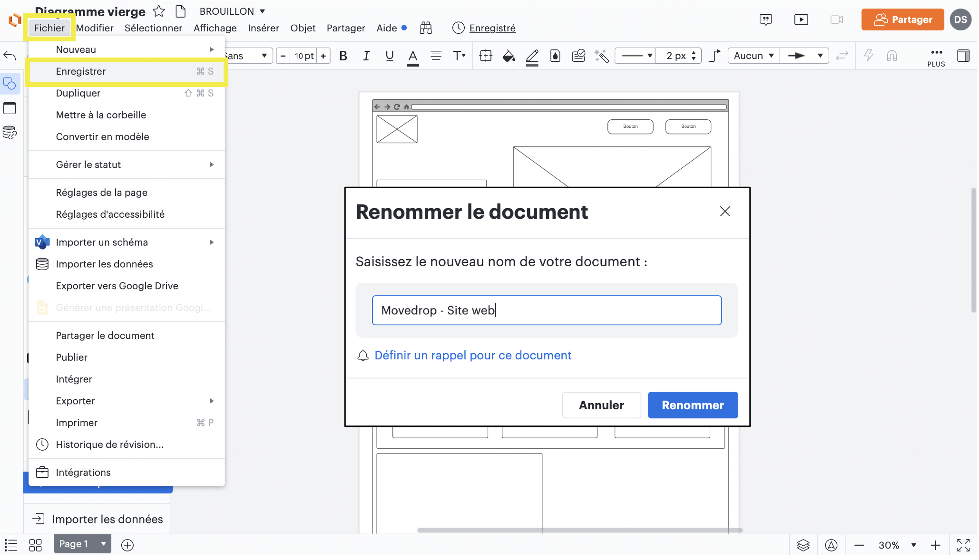Increase font size with plus button

click(323, 56)
